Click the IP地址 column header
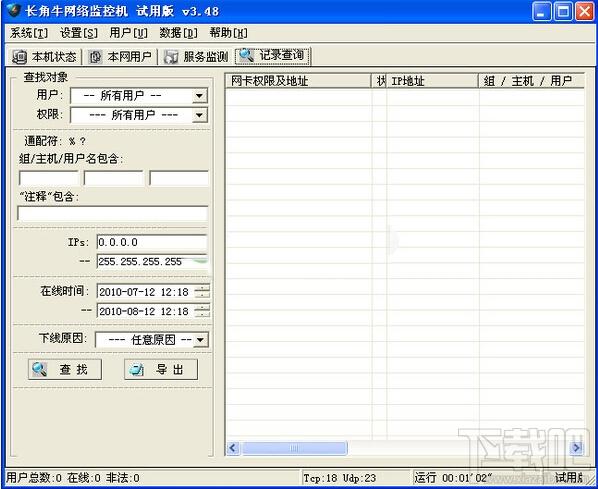The width and height of the screenshot is (598, 489). click(x=432, y=81)
